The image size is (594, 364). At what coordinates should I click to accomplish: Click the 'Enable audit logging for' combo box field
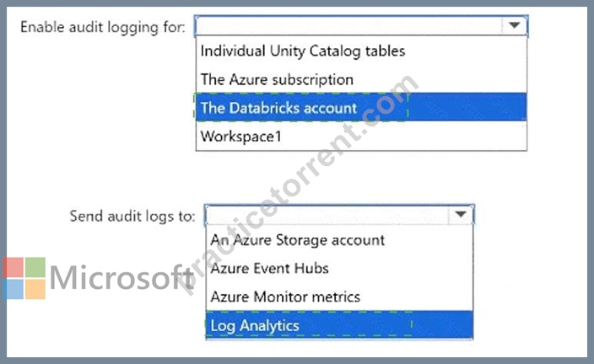point(361,26)
